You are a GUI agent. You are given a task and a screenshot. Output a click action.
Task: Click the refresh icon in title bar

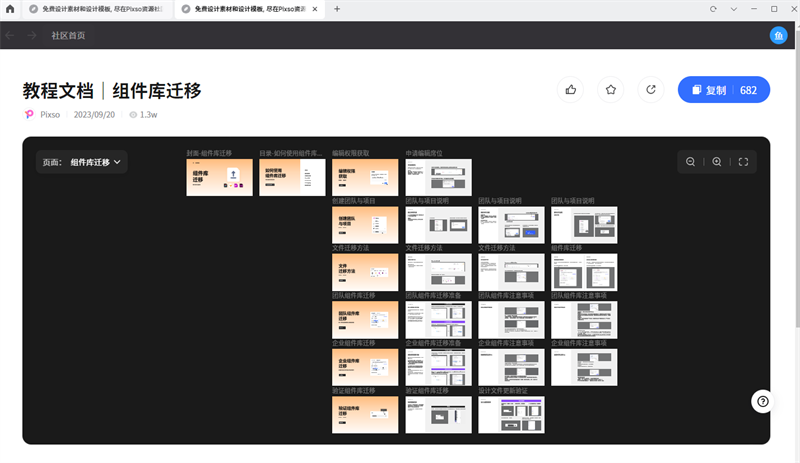[713, 9]
